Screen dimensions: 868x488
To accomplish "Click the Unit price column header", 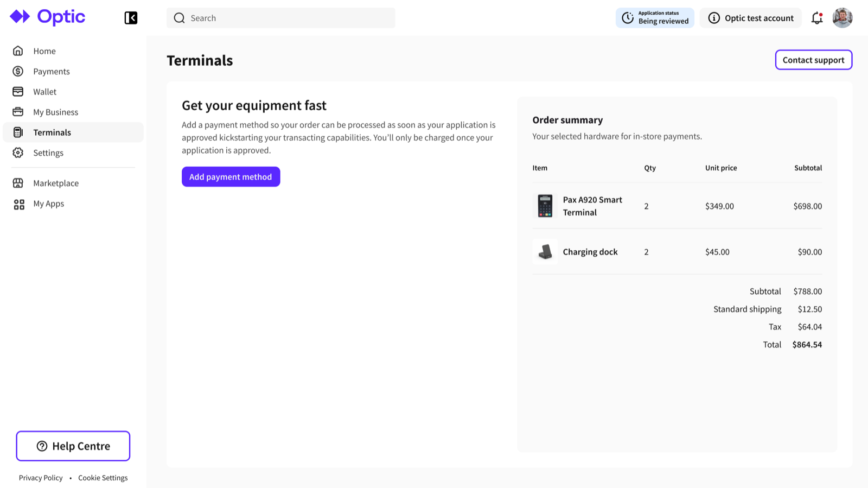I will click(x=721, y=168).
